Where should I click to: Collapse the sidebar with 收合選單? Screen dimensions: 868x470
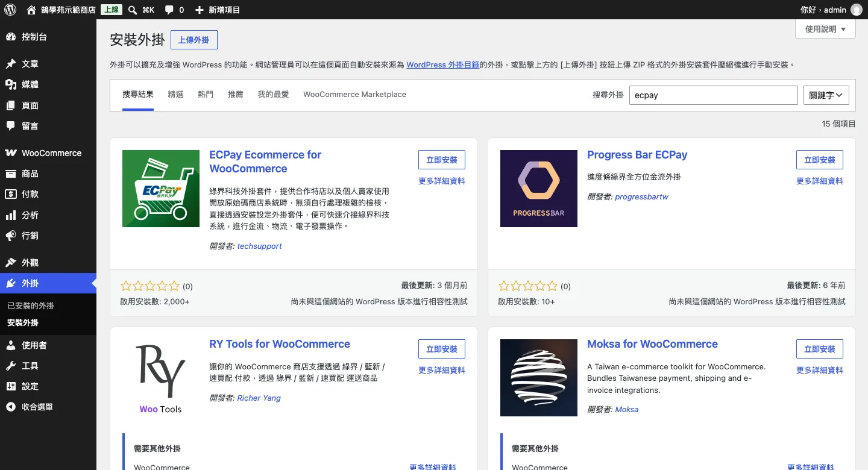coord(30,407)
